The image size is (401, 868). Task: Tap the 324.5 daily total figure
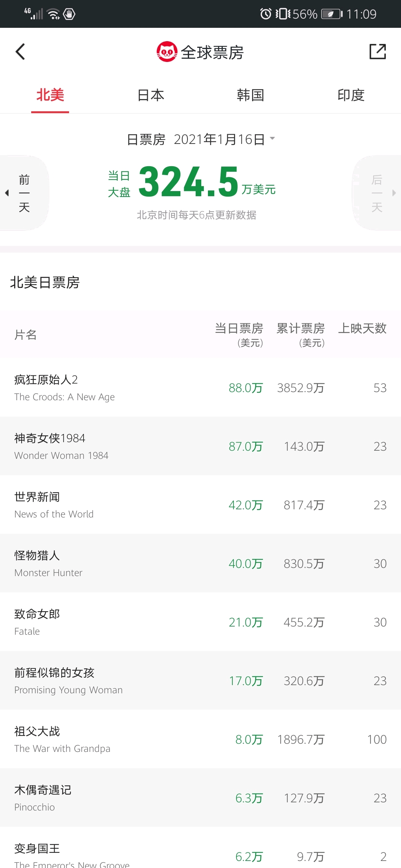pos(188,182)
